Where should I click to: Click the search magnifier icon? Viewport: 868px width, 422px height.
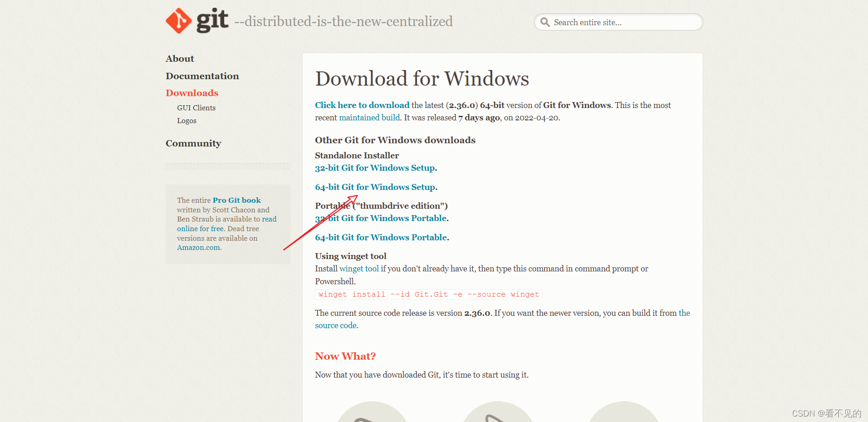click(x=545, y=22)
